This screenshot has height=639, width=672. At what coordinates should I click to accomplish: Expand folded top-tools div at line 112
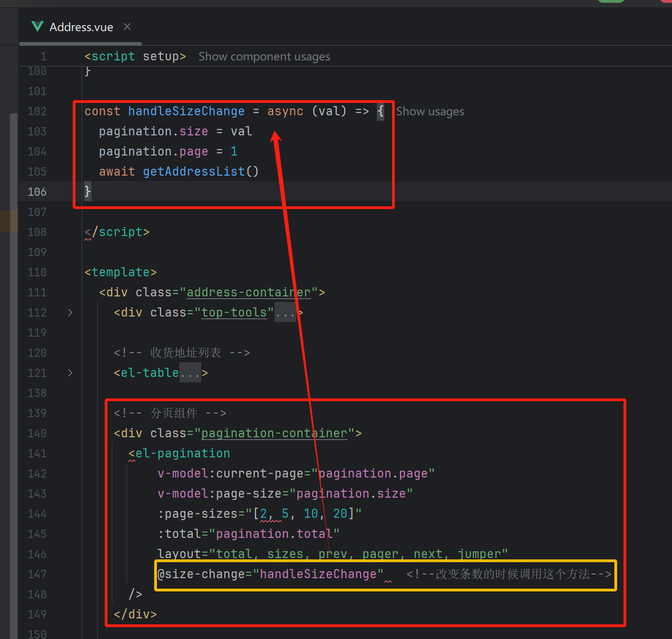70,312
